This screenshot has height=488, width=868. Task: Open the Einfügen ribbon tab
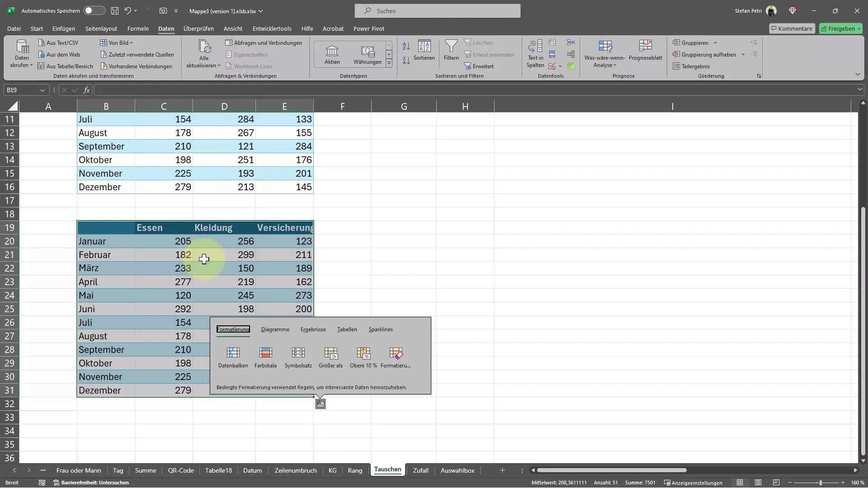click(x=64, y=28)
